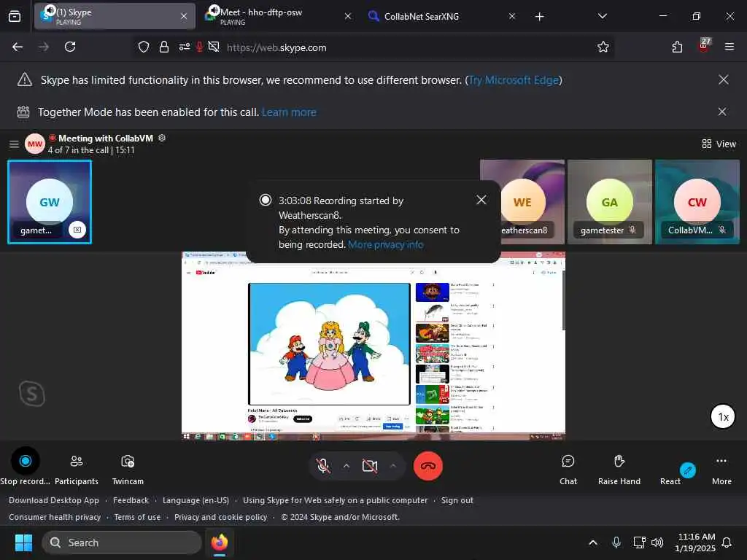View site security lock information

click(x=164, y=47)
